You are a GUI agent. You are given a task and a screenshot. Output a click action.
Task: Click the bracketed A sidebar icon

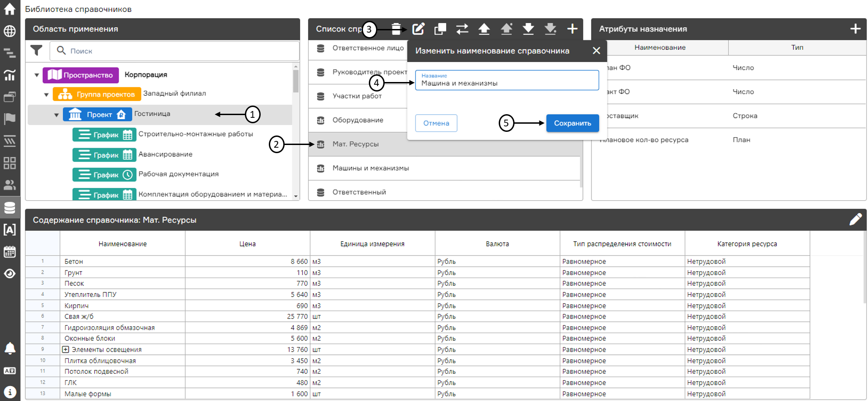pyautogui.click(x=10, y=229)
